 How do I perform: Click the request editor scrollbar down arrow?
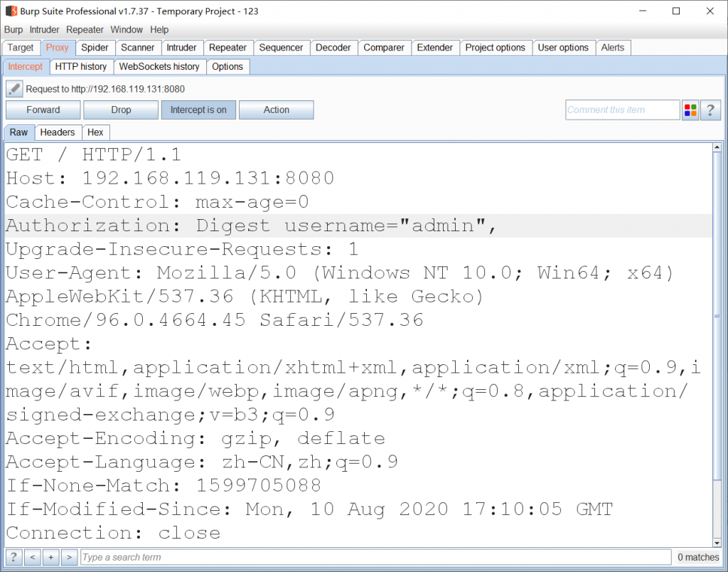pos(717,542)
